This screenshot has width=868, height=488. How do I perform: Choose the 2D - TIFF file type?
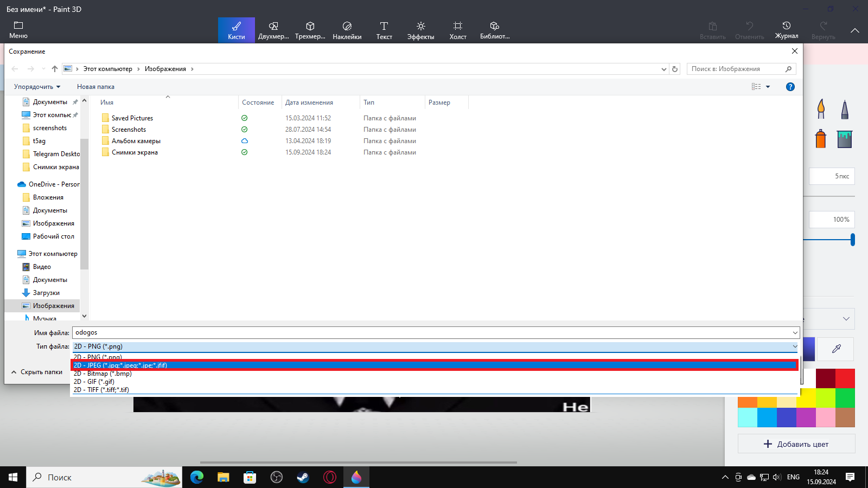435,390
